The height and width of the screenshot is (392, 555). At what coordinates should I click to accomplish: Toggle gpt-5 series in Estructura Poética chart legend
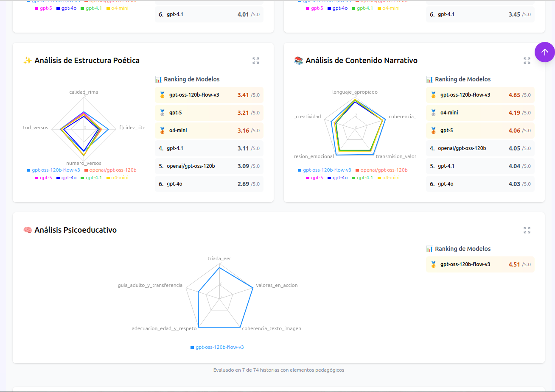(x=43, y=178)
